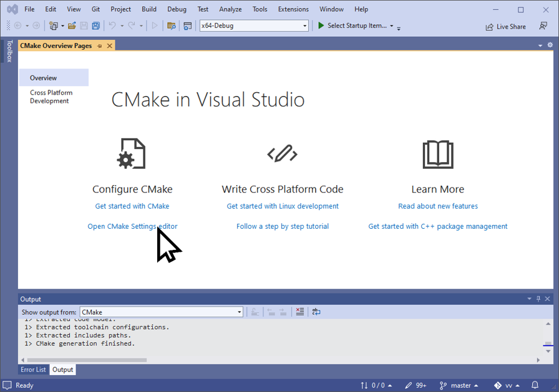Click the Save All toolbar icon
The height and width of the screenshot is (392, 559).
coord(96,26)
